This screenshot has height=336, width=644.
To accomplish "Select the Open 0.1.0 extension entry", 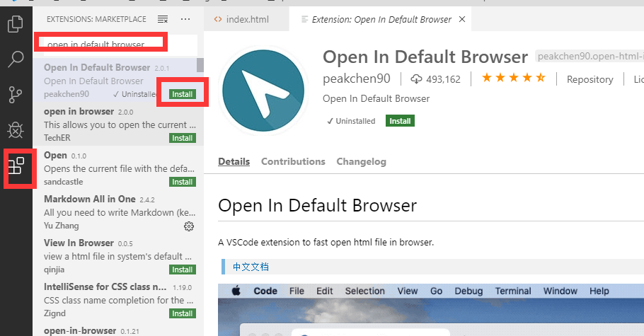I will [118, 168].
